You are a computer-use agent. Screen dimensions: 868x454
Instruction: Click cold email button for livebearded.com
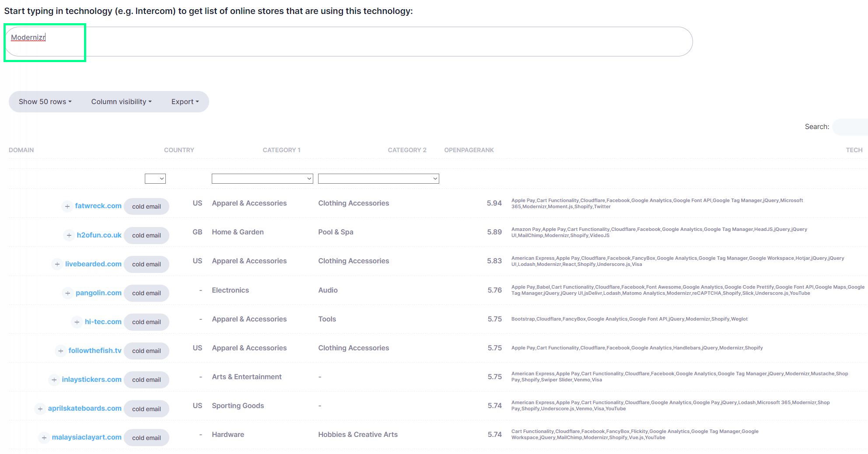tap(147, 264)
